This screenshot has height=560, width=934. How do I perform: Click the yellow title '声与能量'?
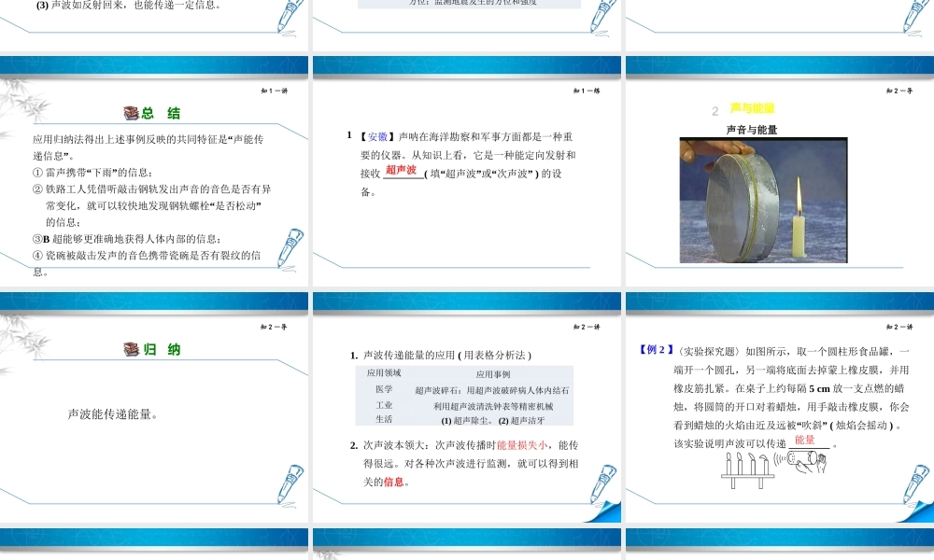(752, 108)
